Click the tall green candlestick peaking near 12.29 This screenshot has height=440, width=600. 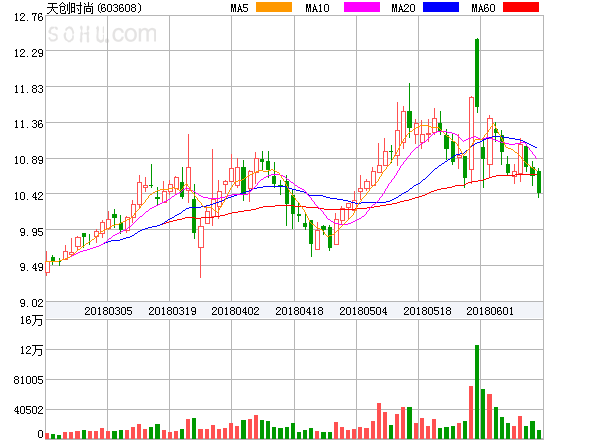[x=477, y=73]
